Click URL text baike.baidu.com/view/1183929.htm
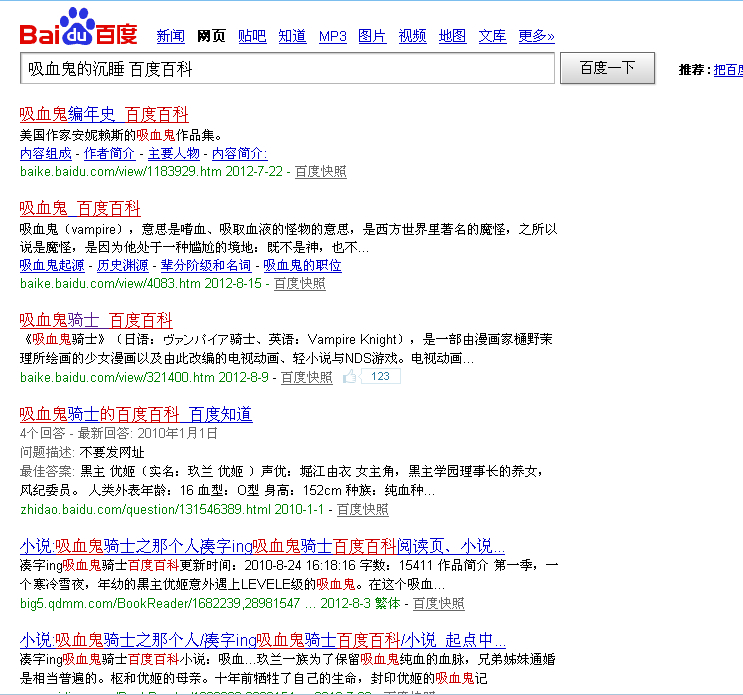Viewport: 743px width, 695px height. tap(121, 171)
